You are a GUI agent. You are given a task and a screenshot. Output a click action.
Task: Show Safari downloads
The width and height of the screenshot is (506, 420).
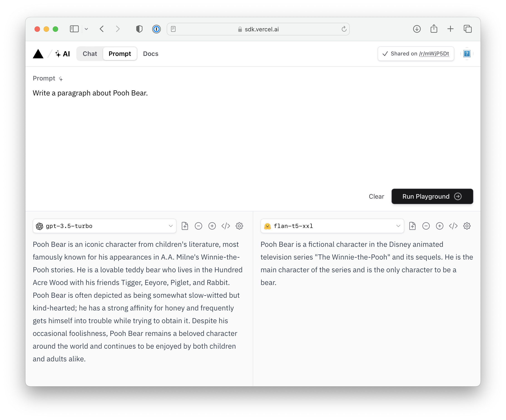[x=417, y=29]
